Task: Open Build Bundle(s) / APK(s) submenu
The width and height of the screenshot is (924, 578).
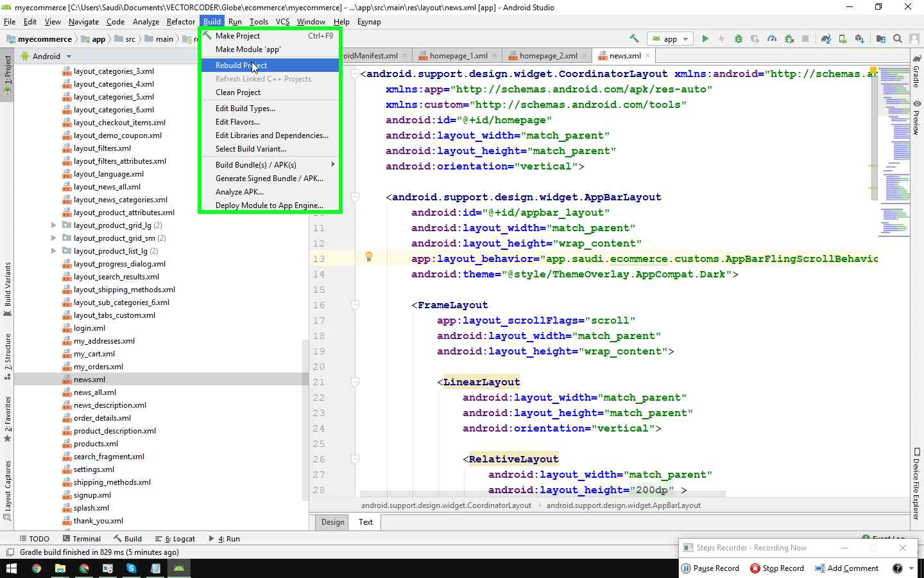Action: coord(269,165)
